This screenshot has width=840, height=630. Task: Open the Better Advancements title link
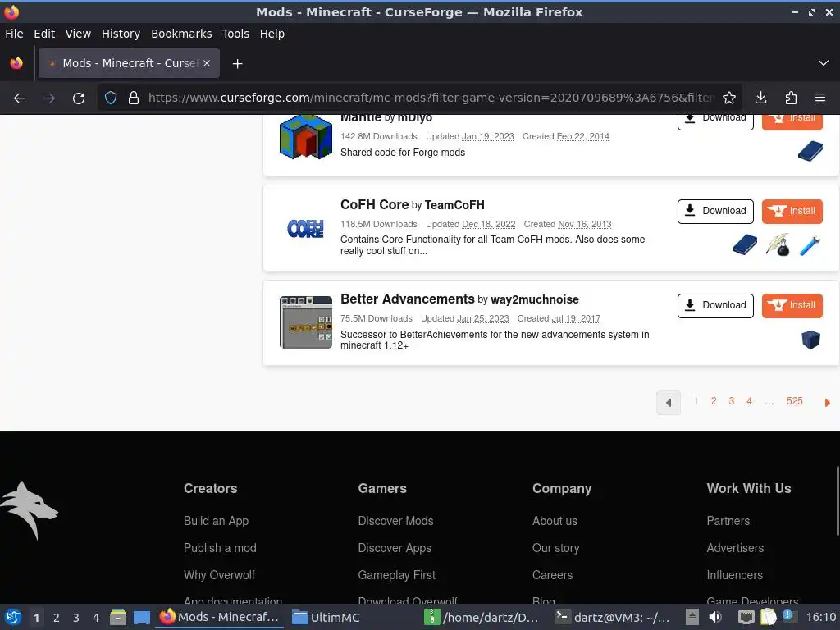click(x=407, y=299)
